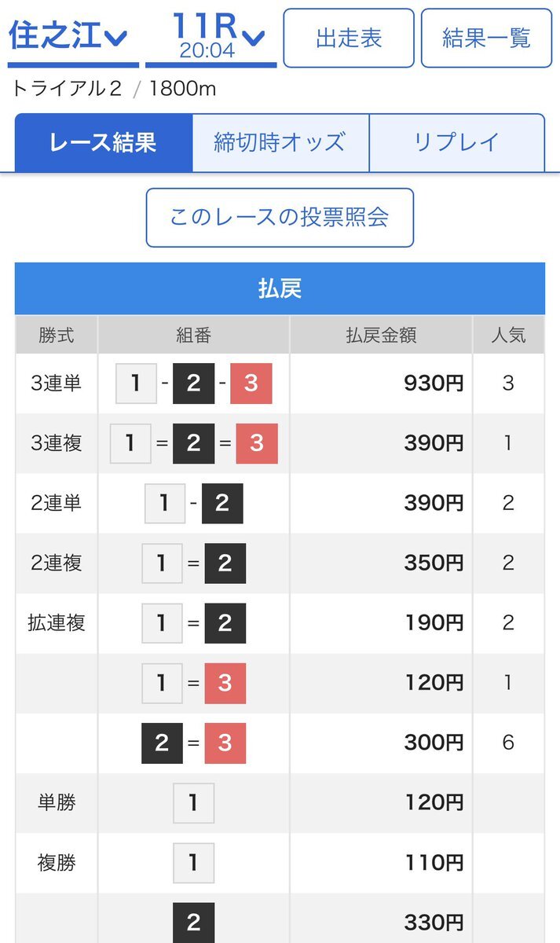Click white boat 1 badge in 2連単 row
560x943 pixels.
click(x=164, y=503)
